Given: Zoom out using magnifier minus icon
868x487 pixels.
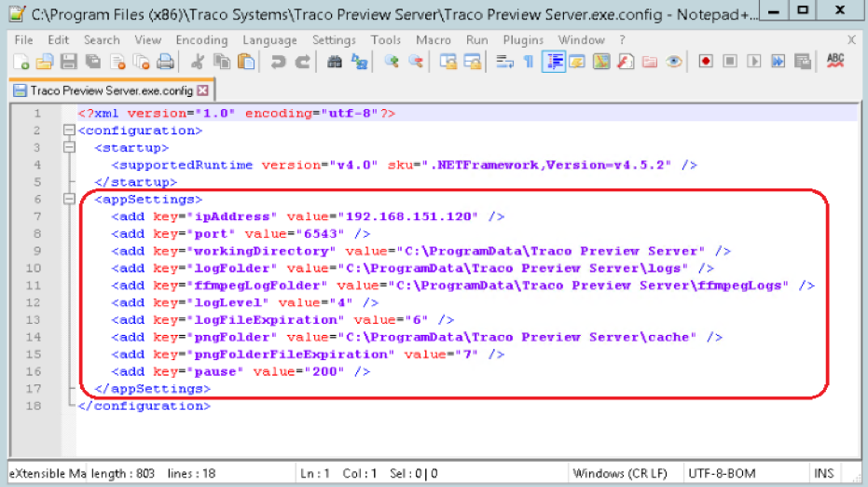Looking at the screenshot, I should pos(416,62).
